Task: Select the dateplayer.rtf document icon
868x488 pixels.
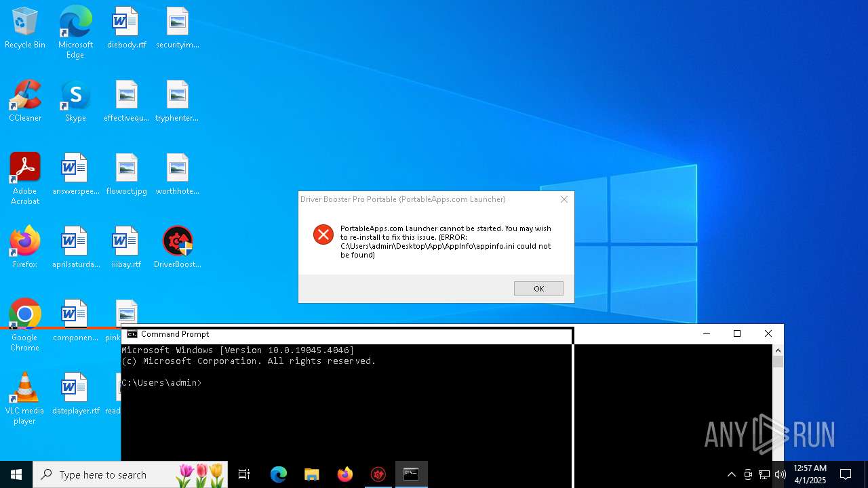Action: [75, 394]
